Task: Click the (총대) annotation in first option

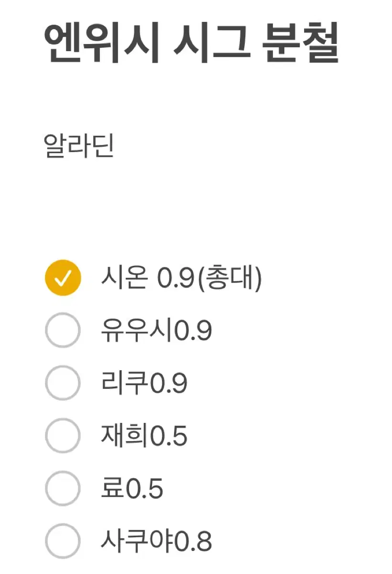Action: [230, 279]
